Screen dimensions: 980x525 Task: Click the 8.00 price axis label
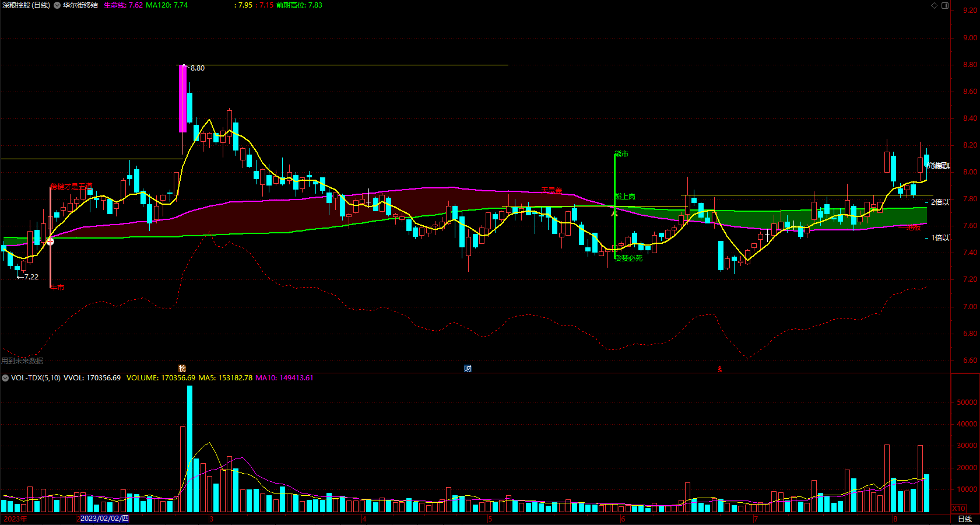[970, 172]
